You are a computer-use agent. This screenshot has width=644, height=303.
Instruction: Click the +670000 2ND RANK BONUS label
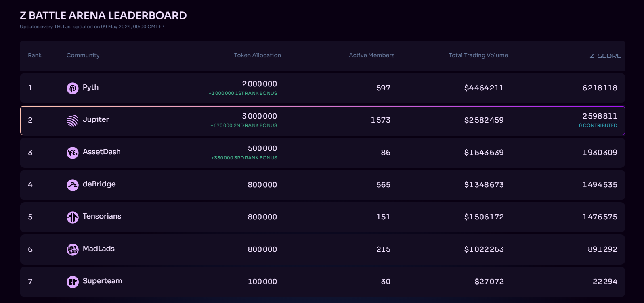tap(243, 125)
